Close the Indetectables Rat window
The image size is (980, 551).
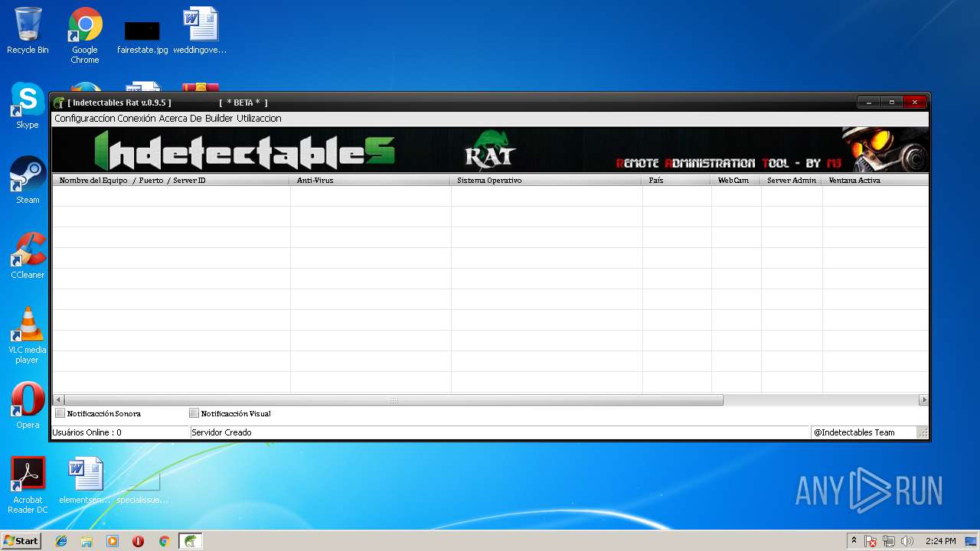914,102
